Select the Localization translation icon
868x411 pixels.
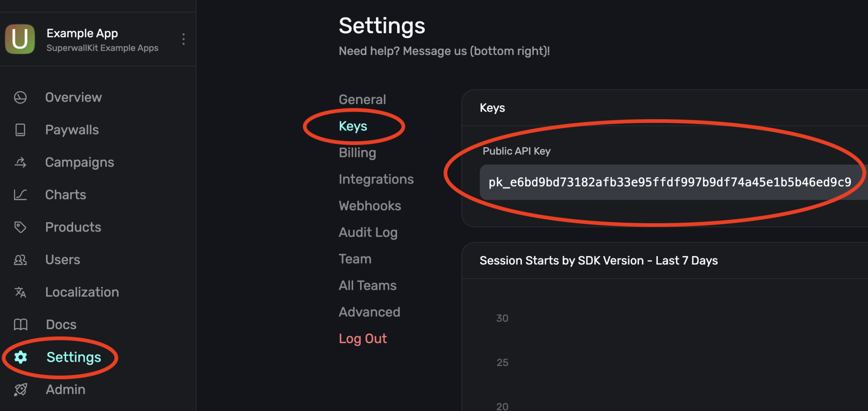pyautogui.click(x=20, y=292)
